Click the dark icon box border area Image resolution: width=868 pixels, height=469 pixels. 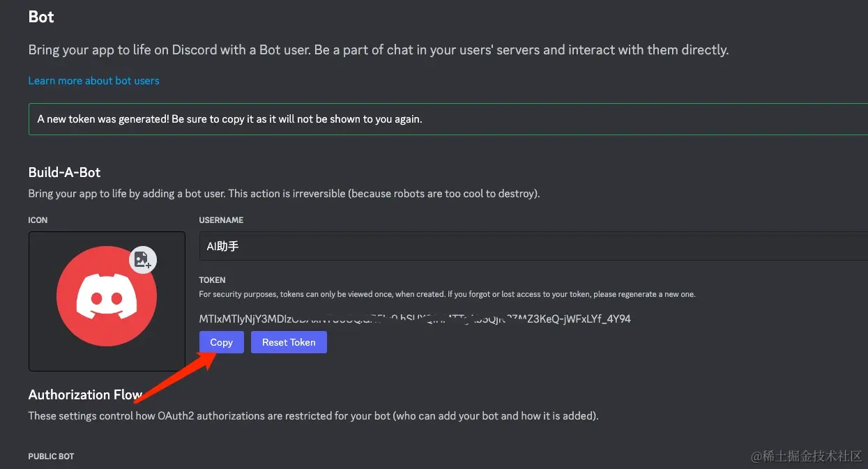pyautogui.click(x=107, y=301)
